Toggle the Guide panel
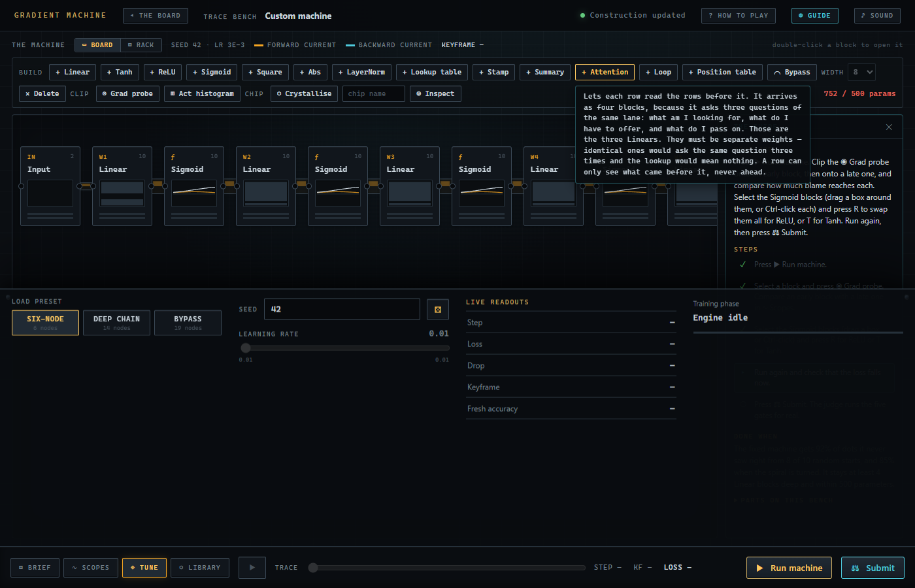This screenshot has height=588, width=915. [814, 16]
